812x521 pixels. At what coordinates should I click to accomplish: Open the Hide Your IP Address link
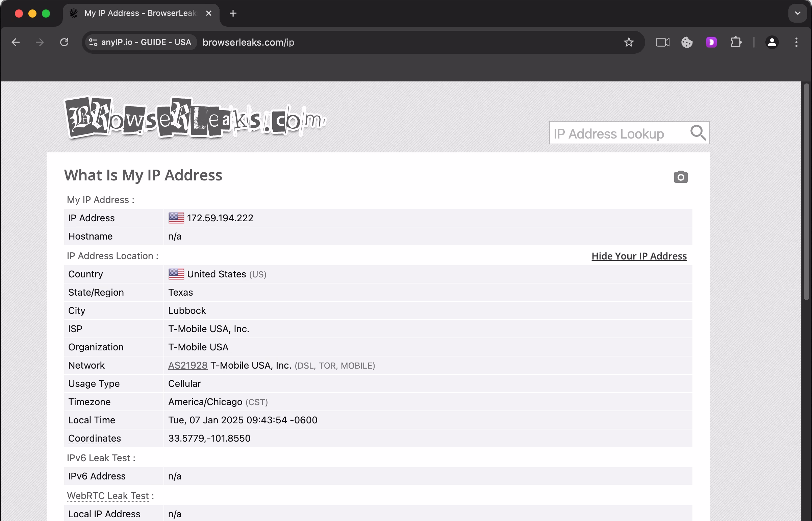(639, 256)
